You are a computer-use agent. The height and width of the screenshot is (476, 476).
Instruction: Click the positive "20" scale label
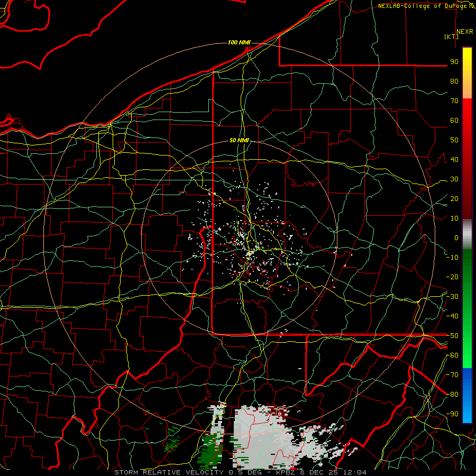454,198
